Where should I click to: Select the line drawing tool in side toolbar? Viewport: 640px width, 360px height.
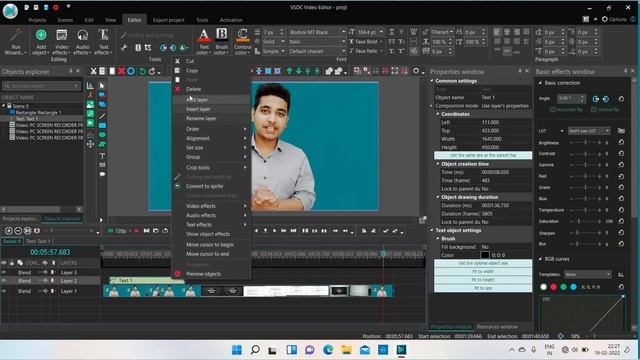coord(102,116)
